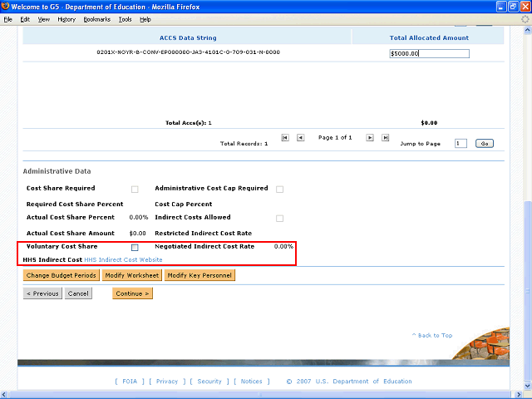The height and width of the screenshot is (399, 532).
Task: Go back with the Previous button
Action: click(42, 293)
